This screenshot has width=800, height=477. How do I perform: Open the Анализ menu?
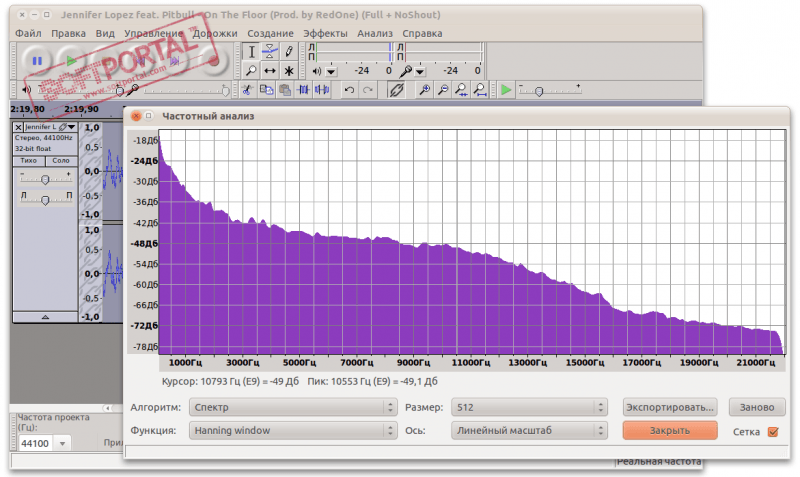point(375,33)
